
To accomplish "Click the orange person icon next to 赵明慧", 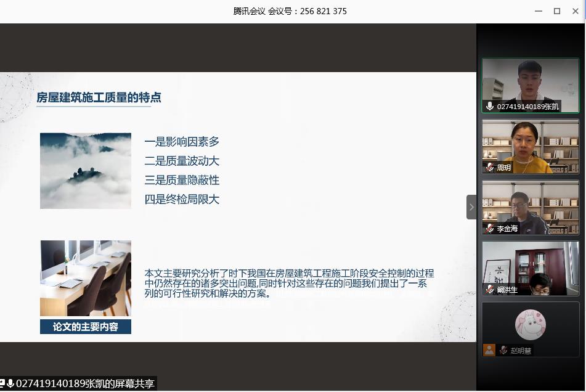I will pos(489,350).
